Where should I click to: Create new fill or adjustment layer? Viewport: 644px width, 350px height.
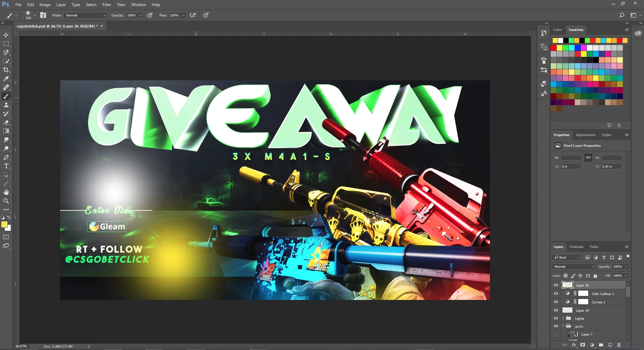(x=592, y=345)
